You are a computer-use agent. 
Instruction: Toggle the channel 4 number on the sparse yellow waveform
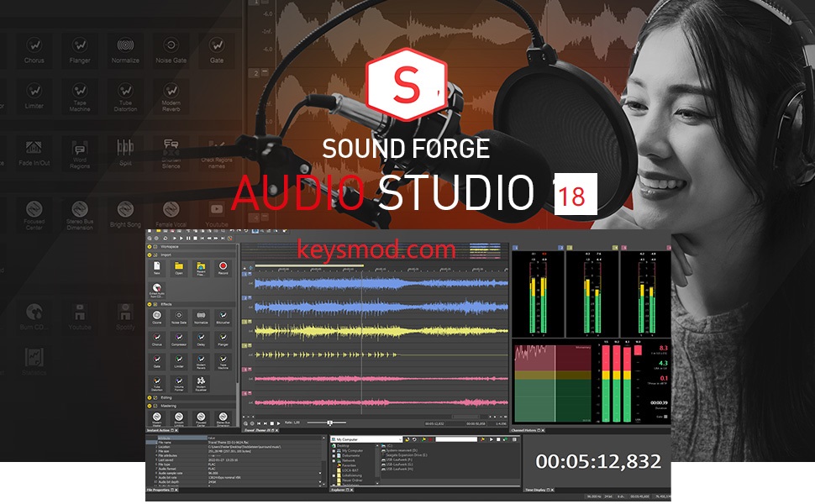[x=244, y=345]
